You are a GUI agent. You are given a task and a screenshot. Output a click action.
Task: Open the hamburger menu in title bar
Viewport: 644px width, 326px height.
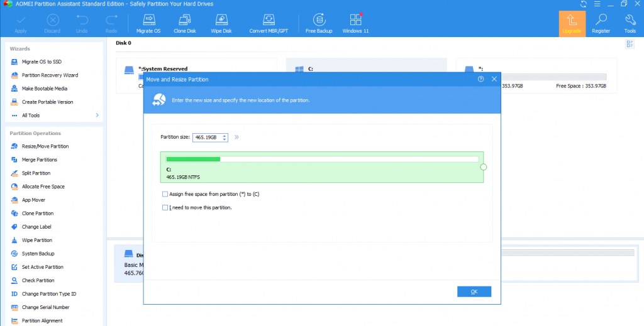pos(597,4)
